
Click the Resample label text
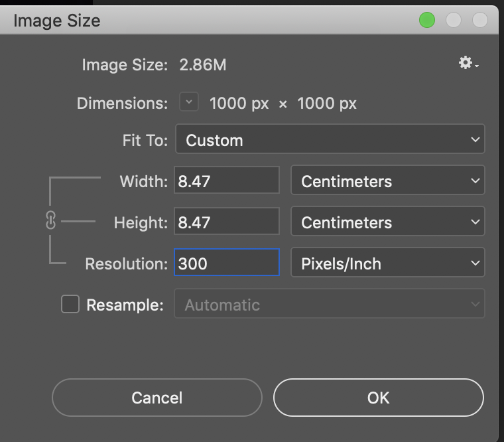point(125,305)
